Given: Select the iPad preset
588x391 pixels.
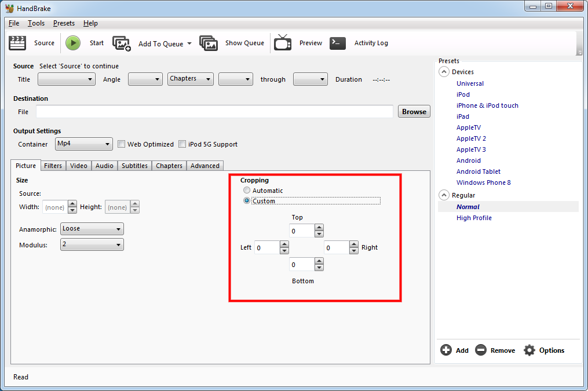Looking at the screenshot, I should (x=463, y=116).
